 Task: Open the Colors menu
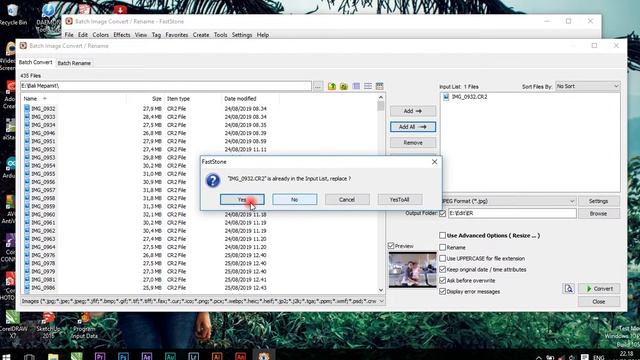[100, 35]
